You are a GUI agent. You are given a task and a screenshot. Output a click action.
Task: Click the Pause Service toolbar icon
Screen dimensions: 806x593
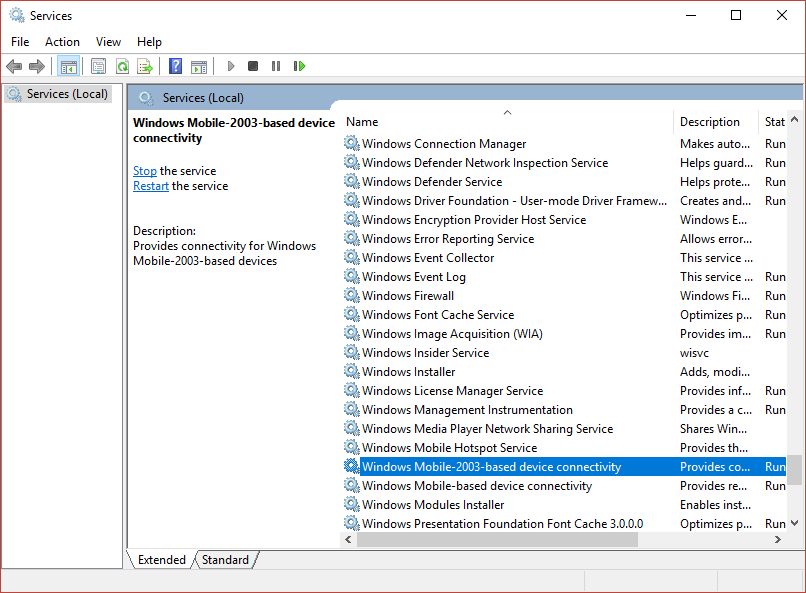pos(276,66)
